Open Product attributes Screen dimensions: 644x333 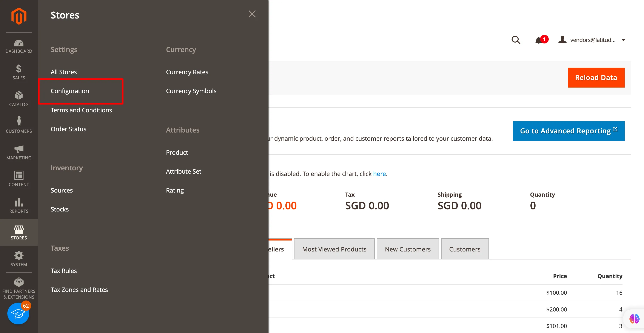pyautogui.click(x=177, y=152)
